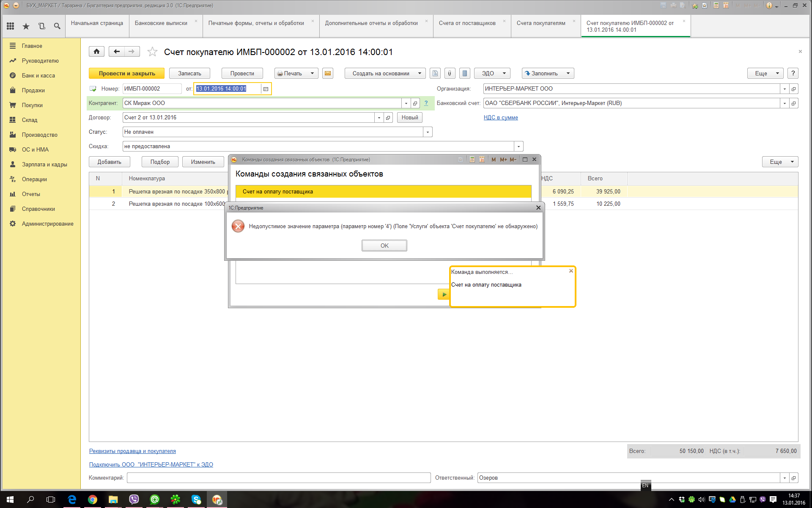Launch Chrome from the Windows taskbar
Screen dimensions: 812x508
click(92, 500)
